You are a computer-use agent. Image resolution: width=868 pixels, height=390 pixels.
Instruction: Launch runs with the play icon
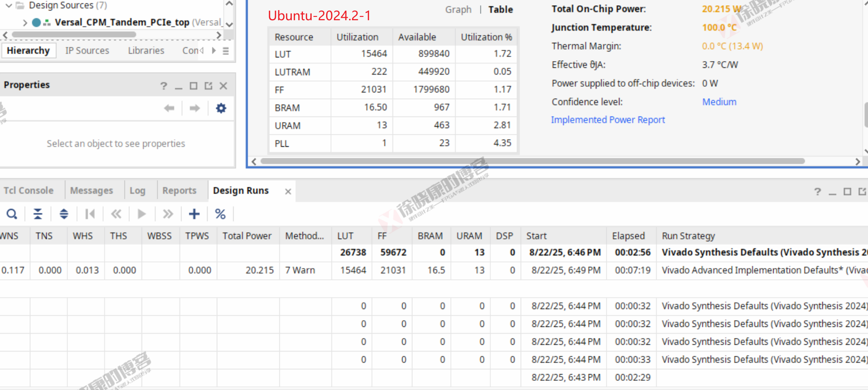[142, 214]
